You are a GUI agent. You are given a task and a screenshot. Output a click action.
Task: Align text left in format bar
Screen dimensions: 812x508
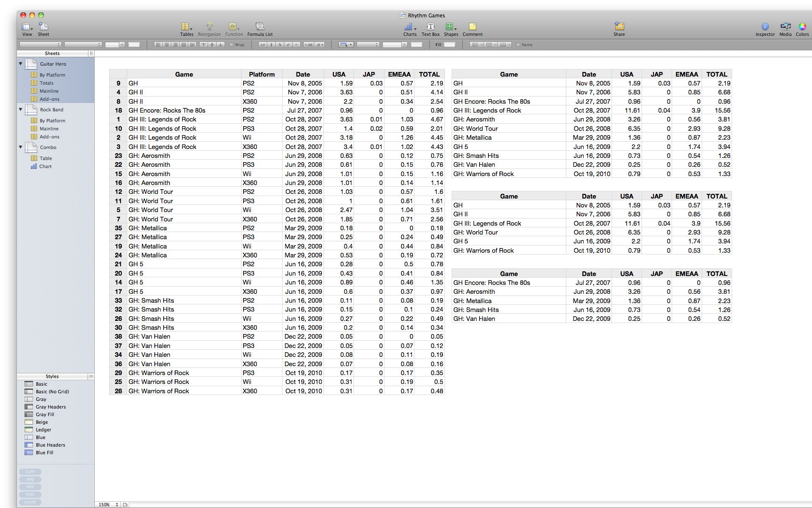(x=158, y=44)
